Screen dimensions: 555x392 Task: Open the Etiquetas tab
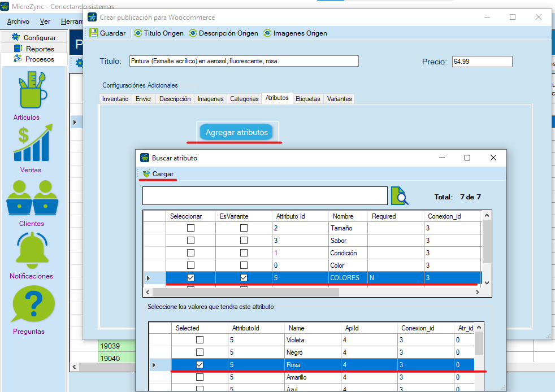(x=308, y=99)
